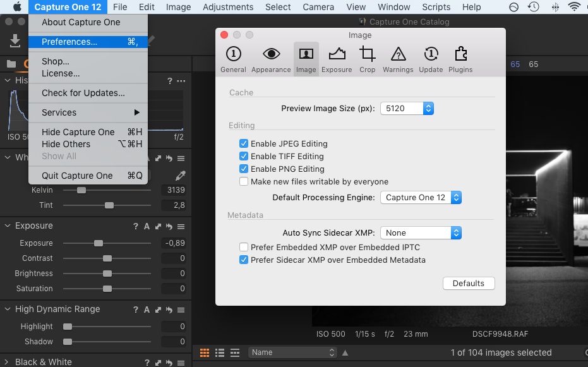The width and height of the screenshot is (588, 367).
Task: Click the import download arrow icon
Action: [15, 40]
